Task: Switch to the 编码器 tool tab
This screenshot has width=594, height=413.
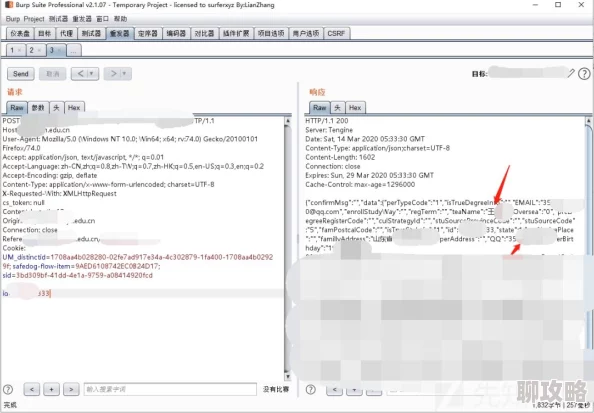Action: [x=176, y=33]
